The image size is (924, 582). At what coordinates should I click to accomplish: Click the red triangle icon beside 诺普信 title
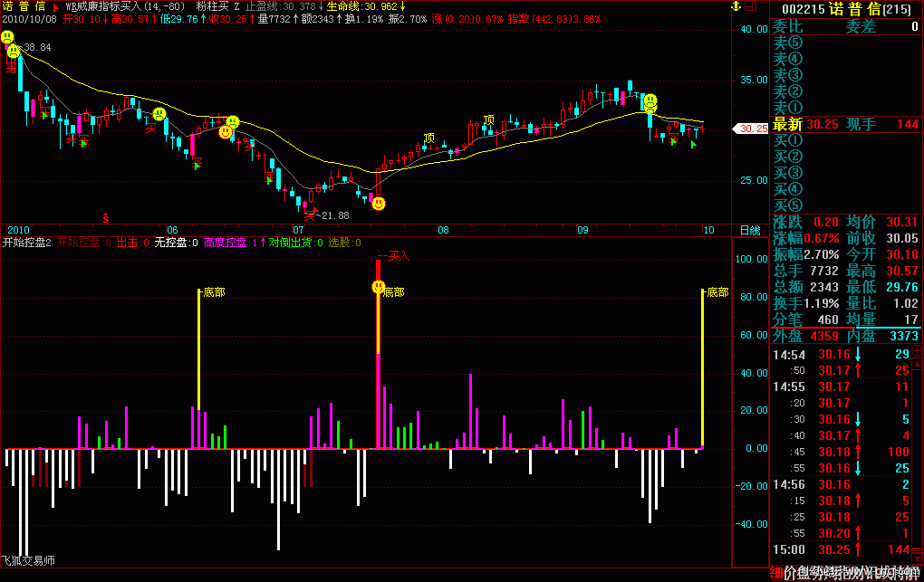click(56, 7)
